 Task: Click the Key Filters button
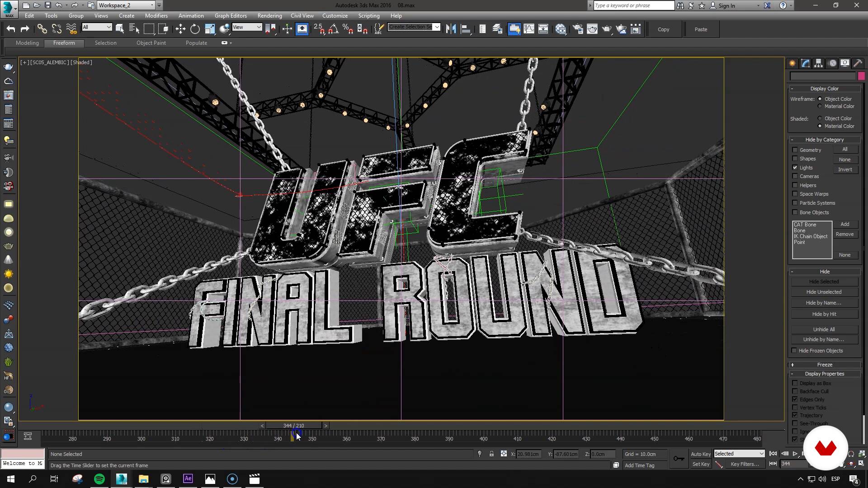(x=745, y=464)
